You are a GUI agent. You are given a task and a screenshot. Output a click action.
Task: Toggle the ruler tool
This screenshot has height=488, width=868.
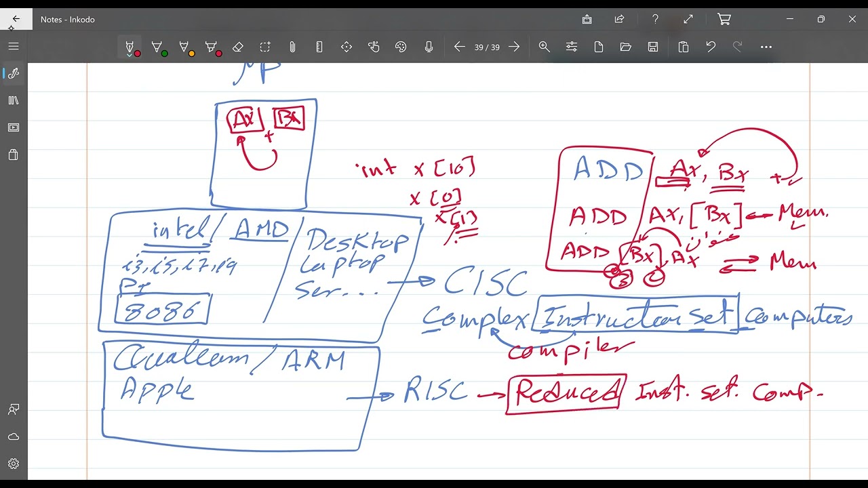click(319, 47)
